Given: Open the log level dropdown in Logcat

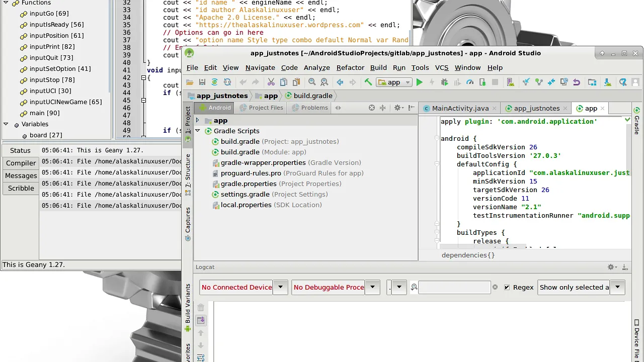Looking at the screenshot, I should coord(397,287).
